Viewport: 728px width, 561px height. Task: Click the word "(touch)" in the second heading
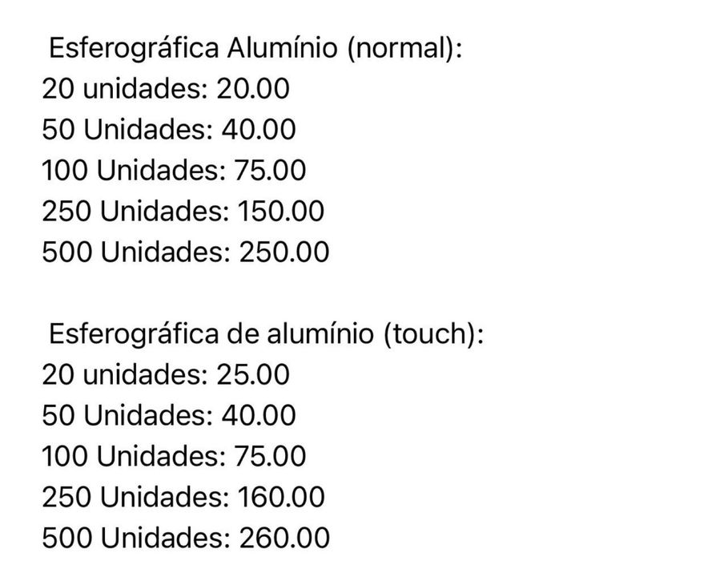click(x=434, y=333)
